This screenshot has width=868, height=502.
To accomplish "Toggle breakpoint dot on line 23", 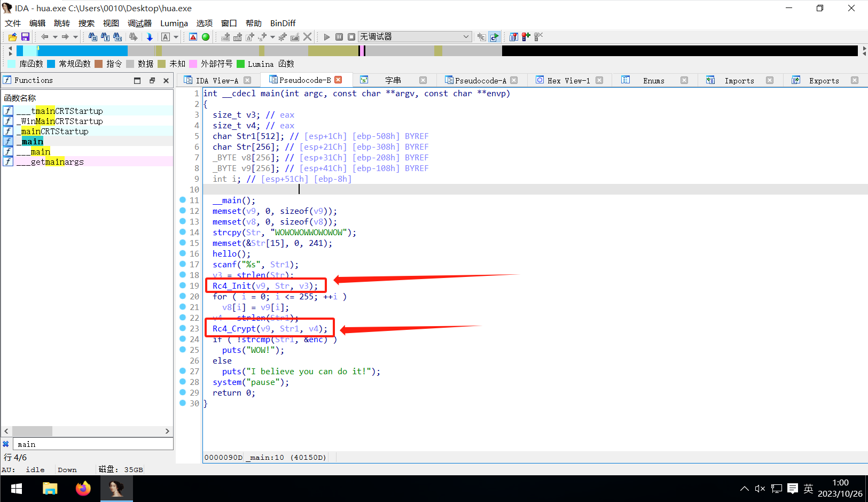I will (183, 328).
